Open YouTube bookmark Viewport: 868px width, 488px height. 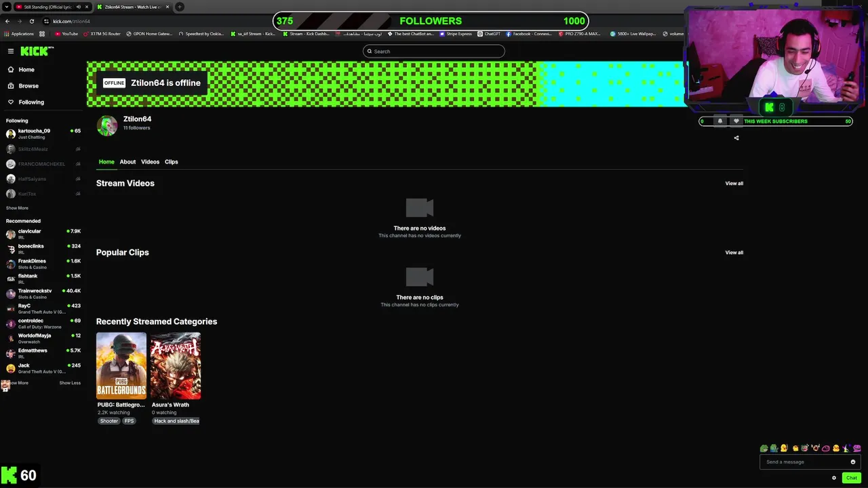[66, 34]
